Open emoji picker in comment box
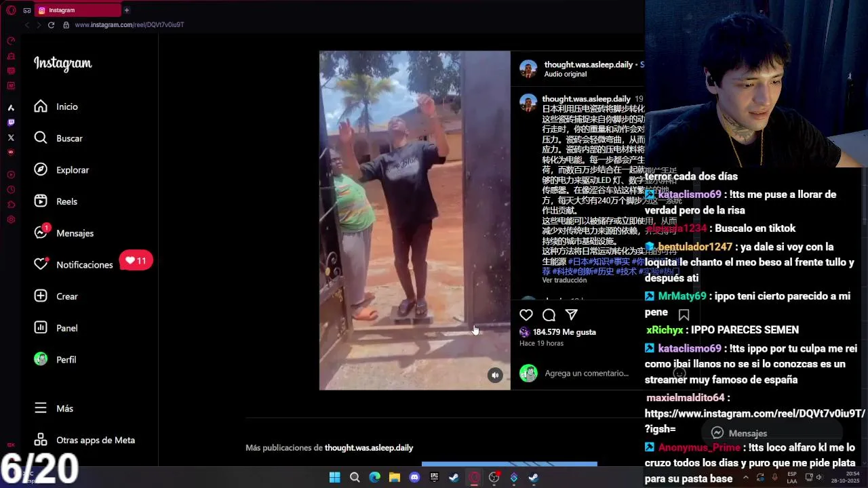 click(679, 373)
